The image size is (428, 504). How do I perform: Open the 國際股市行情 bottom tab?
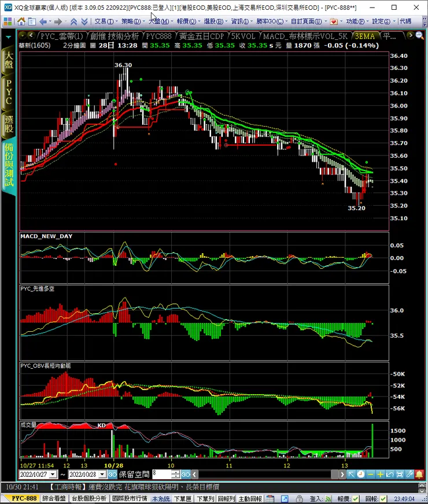tap(130, 499)
